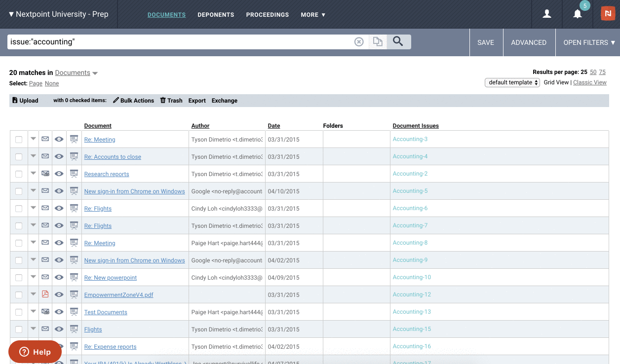The height and width of the screenshot is (364, 620).
Task: Expand row arrow for Re: Meeting first row
Action: tap(33, 139)
